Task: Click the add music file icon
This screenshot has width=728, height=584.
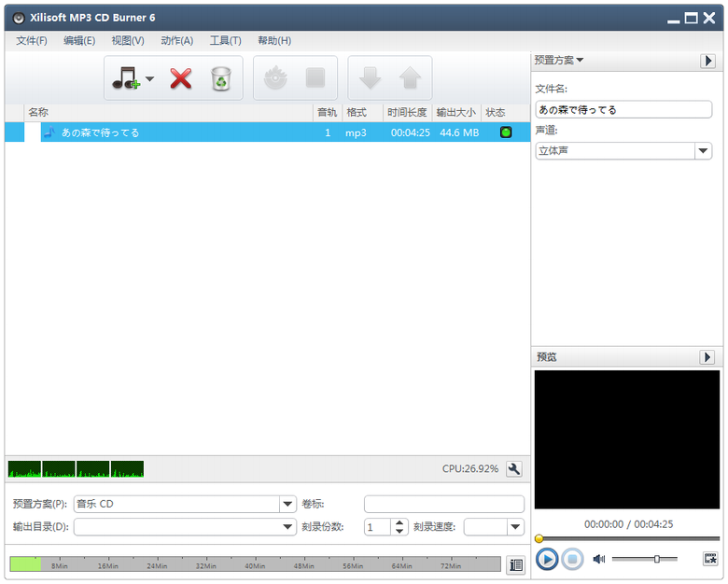Action: pos(125,78)
